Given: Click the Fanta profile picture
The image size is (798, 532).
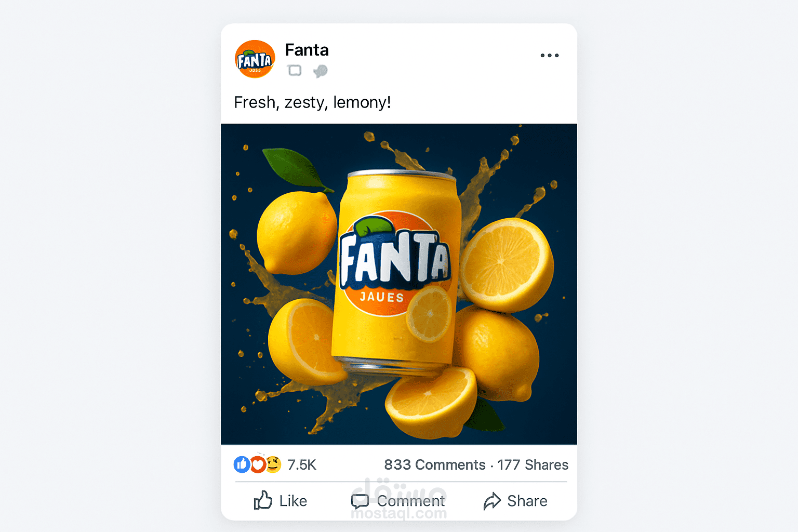Looking at the screenshot, I should (255, 59).
